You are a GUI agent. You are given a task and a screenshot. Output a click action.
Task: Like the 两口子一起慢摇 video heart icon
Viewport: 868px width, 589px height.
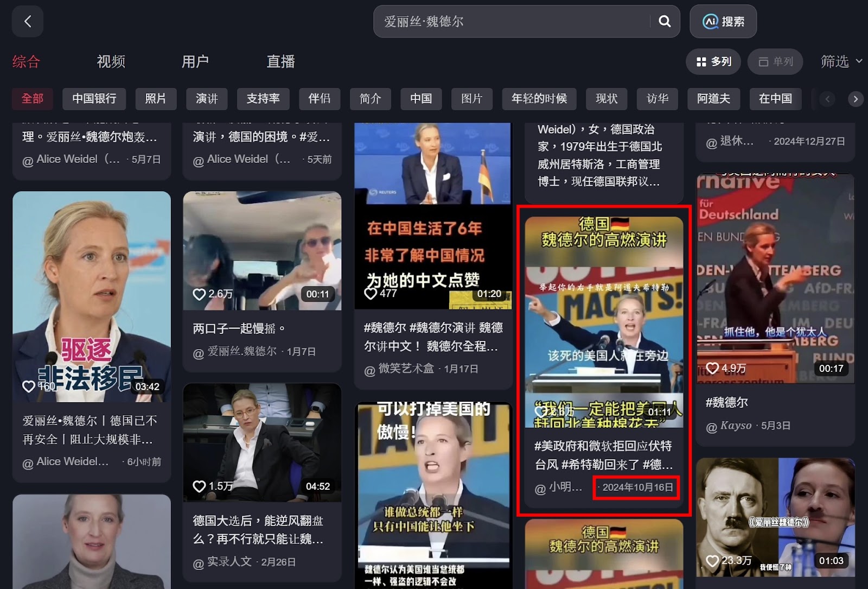click(199, 294)
